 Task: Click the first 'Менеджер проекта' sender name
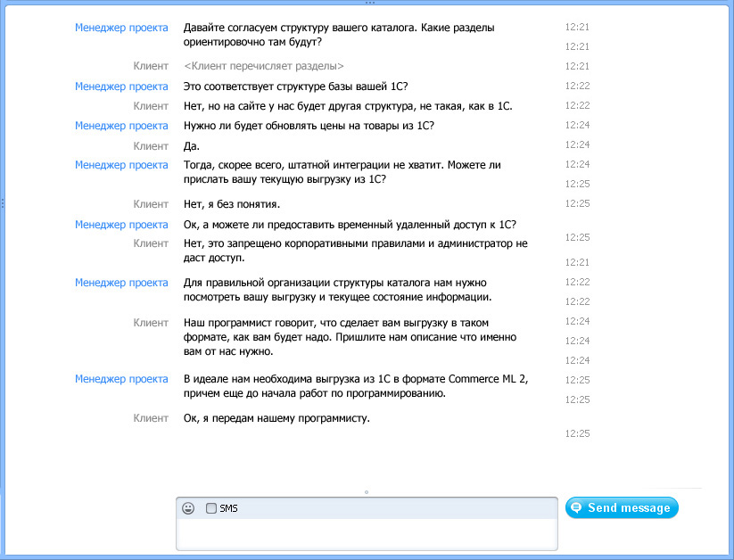click(121, 28)
